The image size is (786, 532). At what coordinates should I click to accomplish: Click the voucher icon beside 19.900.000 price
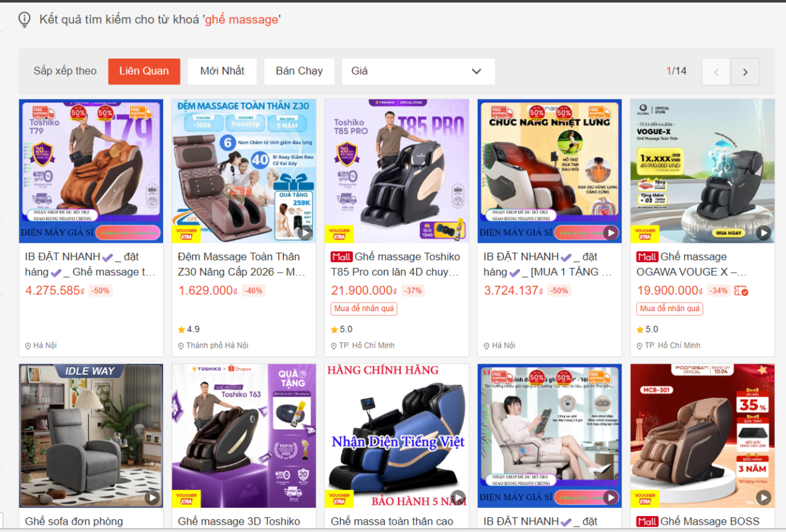741,291
